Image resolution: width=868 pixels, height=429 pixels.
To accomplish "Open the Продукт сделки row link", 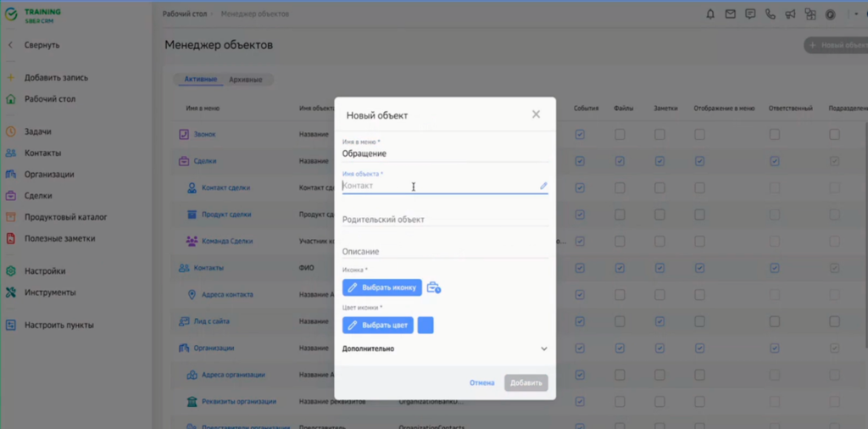I will [226, 214].
